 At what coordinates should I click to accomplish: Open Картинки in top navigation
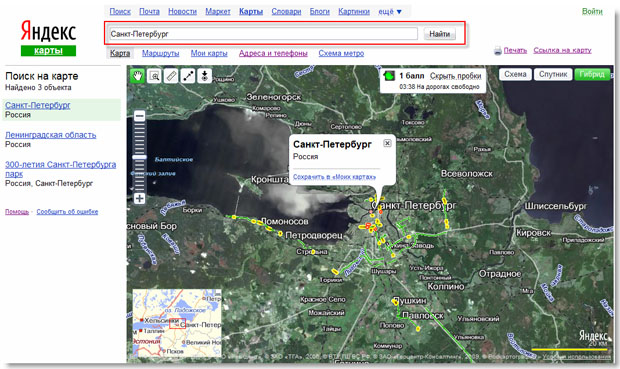coord(354,11)
